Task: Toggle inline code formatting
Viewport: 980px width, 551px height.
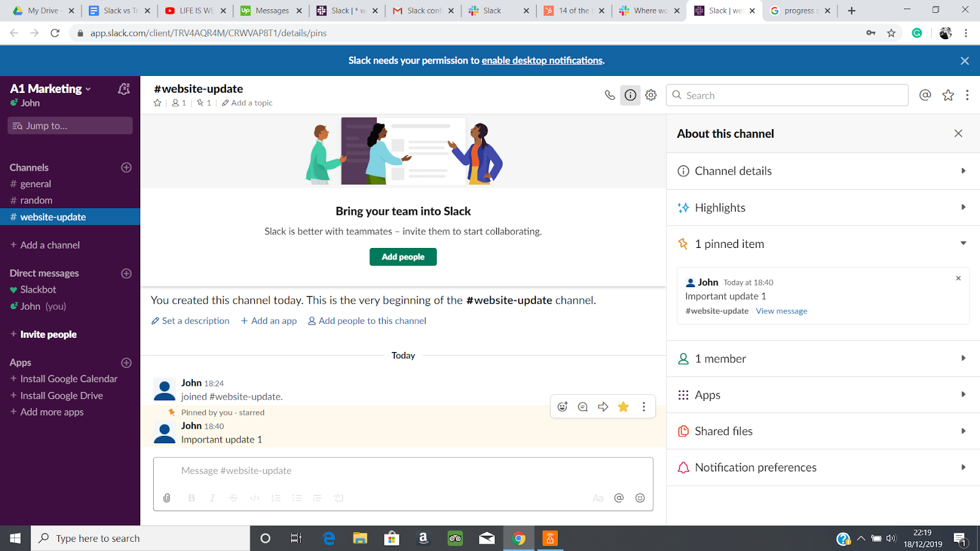Action: pos(255,498)
